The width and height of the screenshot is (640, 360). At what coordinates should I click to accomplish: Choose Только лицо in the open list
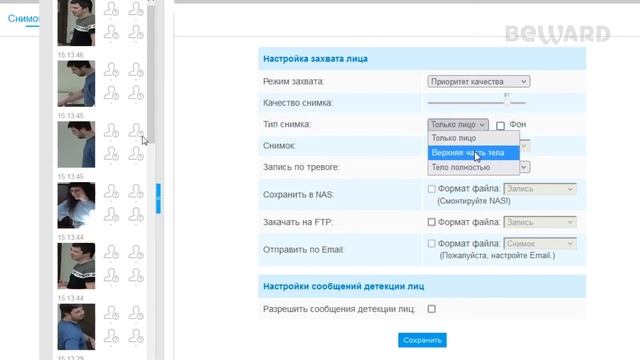point(473,138)
